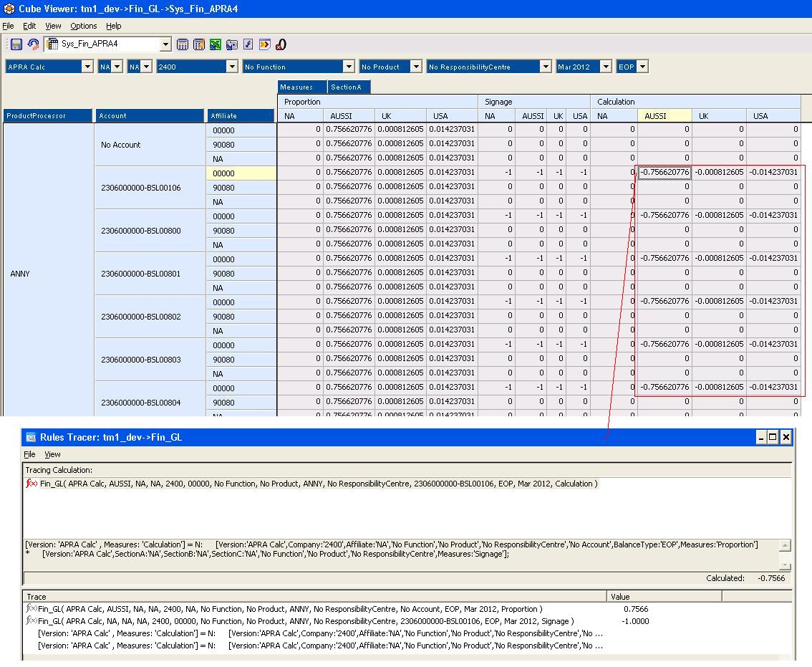Click the Account row dimension header
Screen dimensions: 812x667
(150, 115)
